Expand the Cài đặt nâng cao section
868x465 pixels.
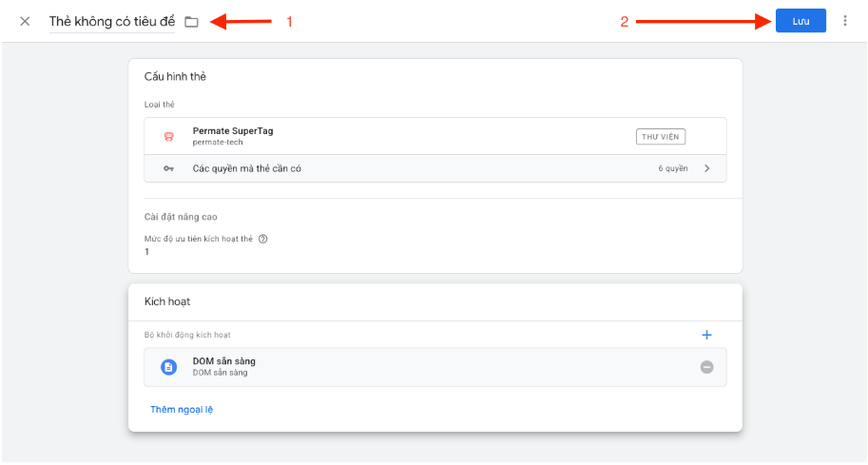click(181, 217)
